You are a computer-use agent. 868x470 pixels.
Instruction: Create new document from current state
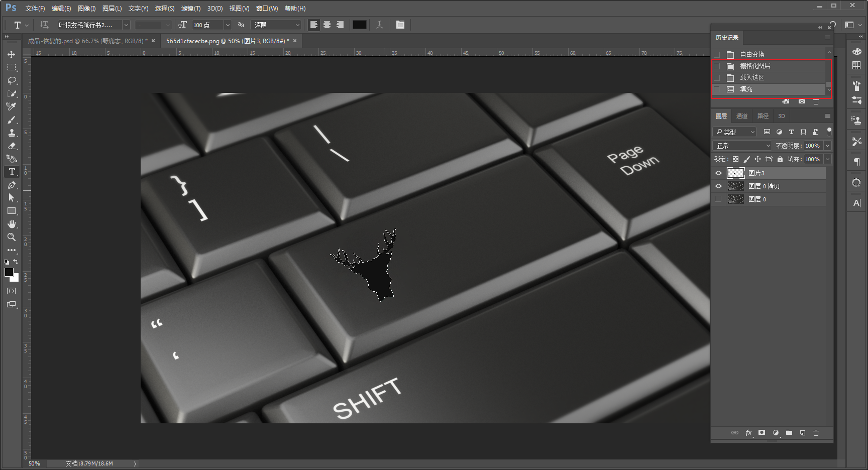(x=786, y=101)
